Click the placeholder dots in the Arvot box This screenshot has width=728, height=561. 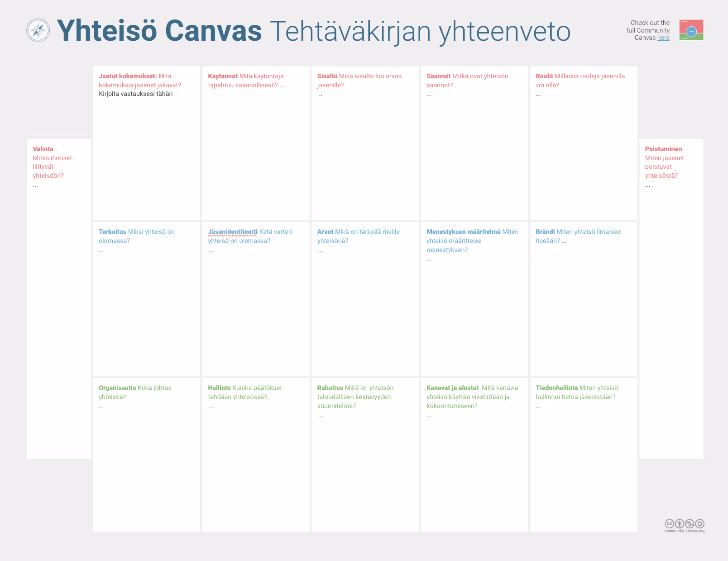320,251
